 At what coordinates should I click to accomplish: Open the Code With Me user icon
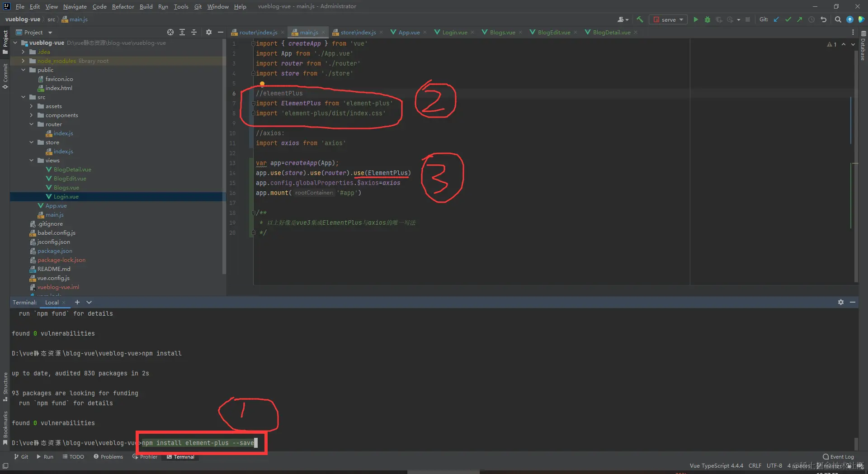[x=623, y=19]
